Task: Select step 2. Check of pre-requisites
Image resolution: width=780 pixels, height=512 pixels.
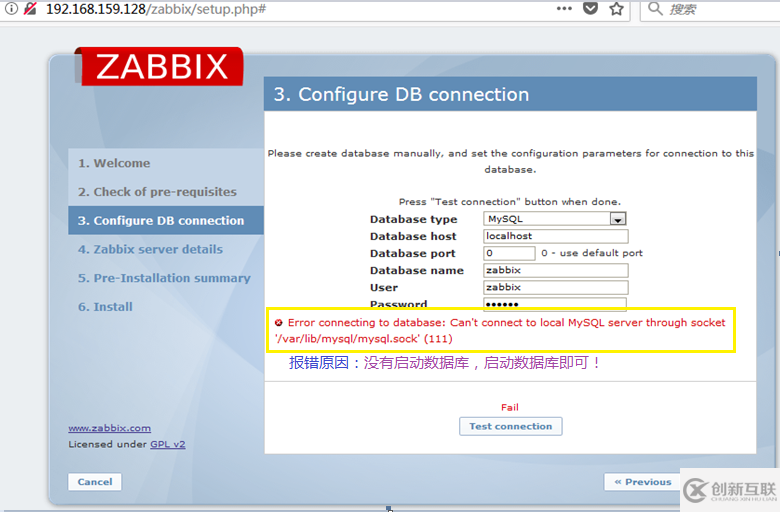Action: [157, 192]
